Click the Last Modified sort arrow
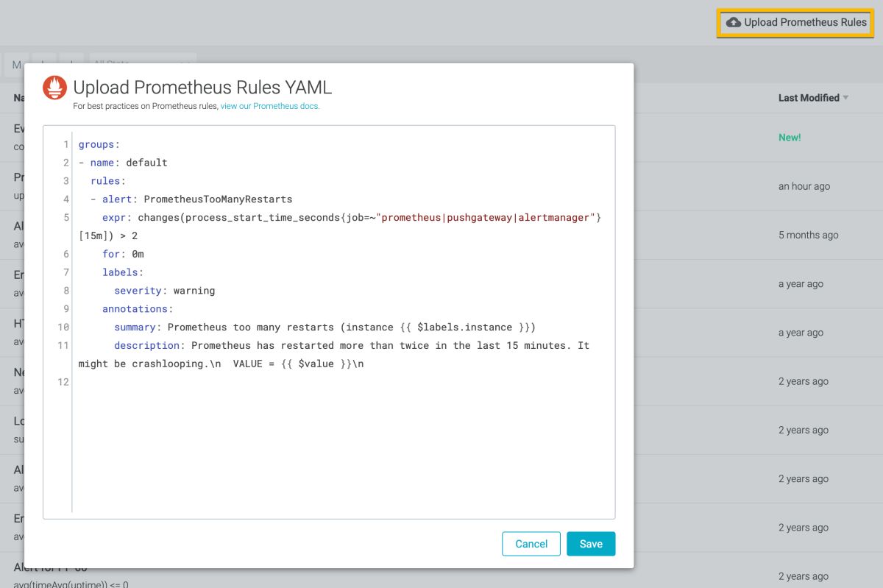The height and width of the screenshot is (588, 883). [x=845, y=98]
